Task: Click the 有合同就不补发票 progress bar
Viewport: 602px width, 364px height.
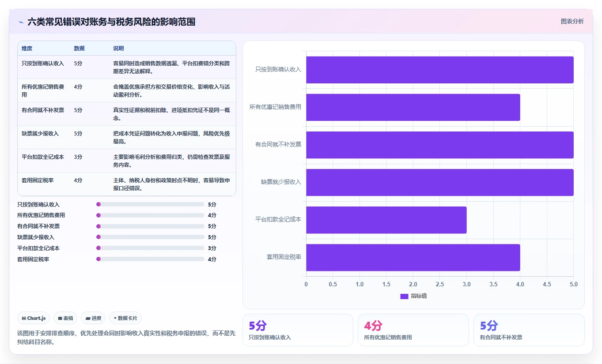Action: [150, 226]
